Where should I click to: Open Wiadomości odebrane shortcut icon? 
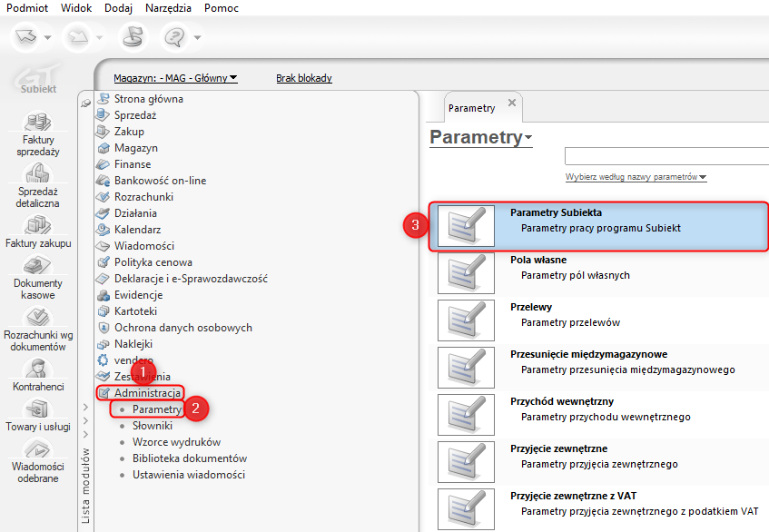(x=38, y=449)
